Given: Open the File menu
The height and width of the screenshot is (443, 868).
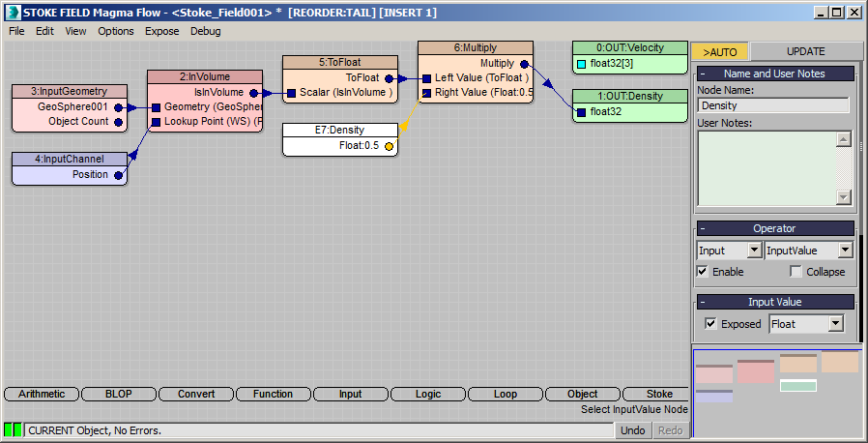Looking at the screenshot, I should coord(16,31).
